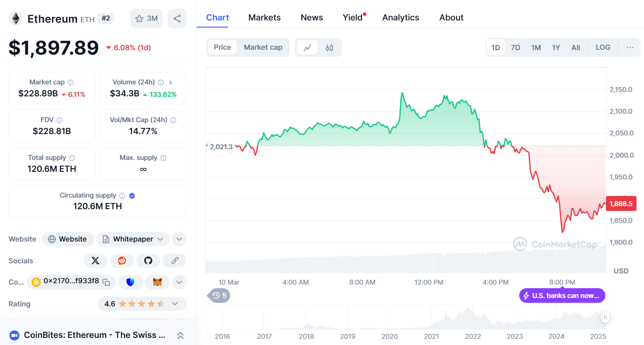Switch to line chart view
644x345 pixels.
[x=307, y=48]
